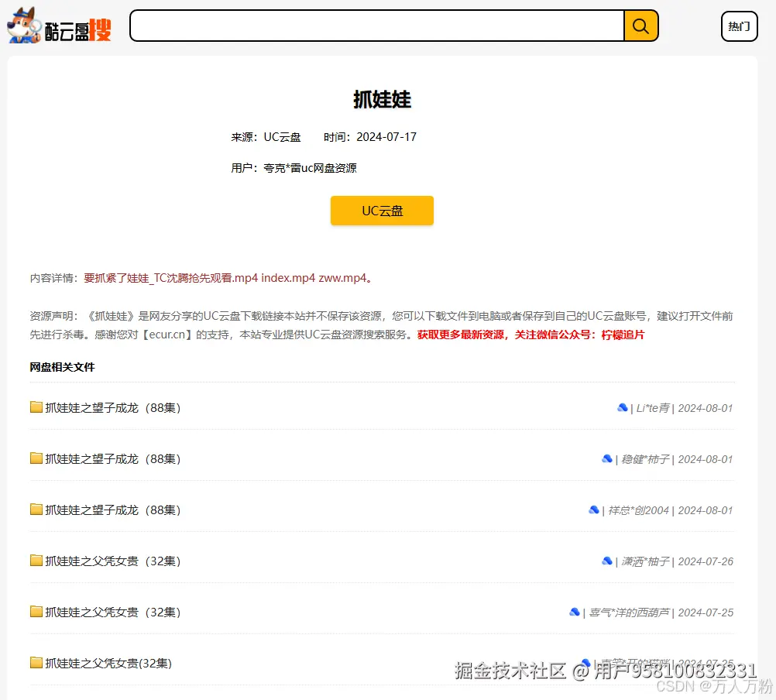The height and width of the screenshot is (700, 776).
Task: Click folder icon beside 抓娃娃之父凭女贵(32集) last row
Action: [36, 662]
